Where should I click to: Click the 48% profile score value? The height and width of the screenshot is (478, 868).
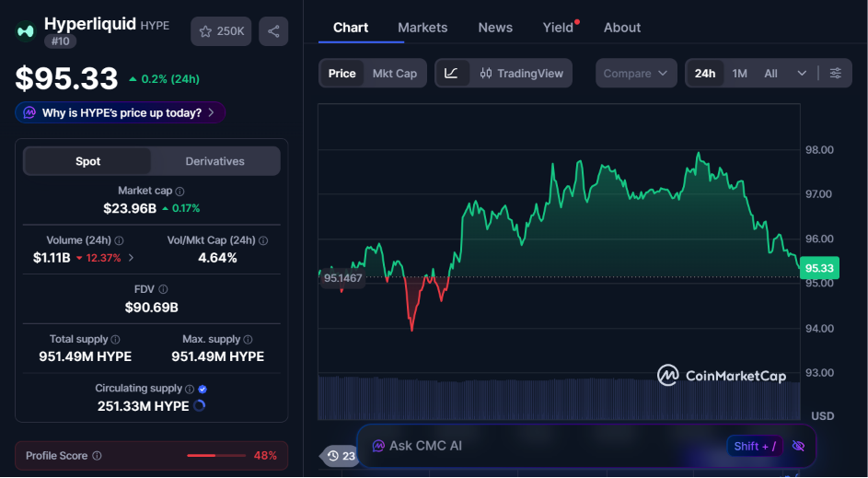[x=265, y=456]
